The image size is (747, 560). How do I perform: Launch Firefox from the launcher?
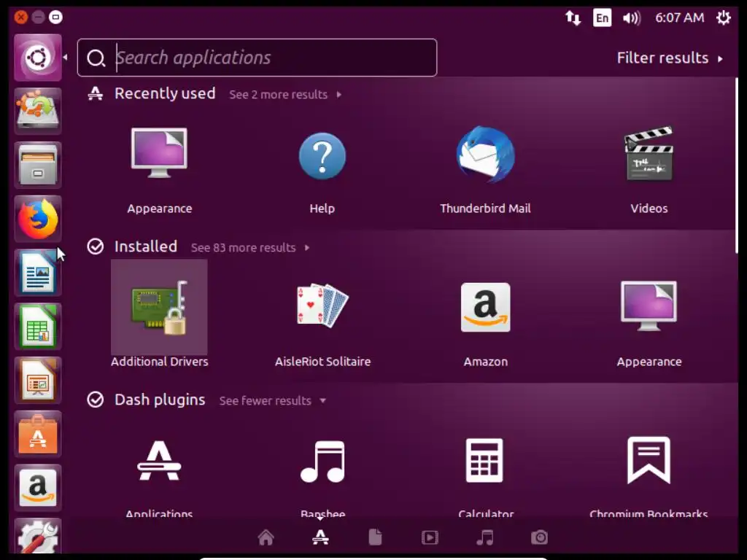38,219
